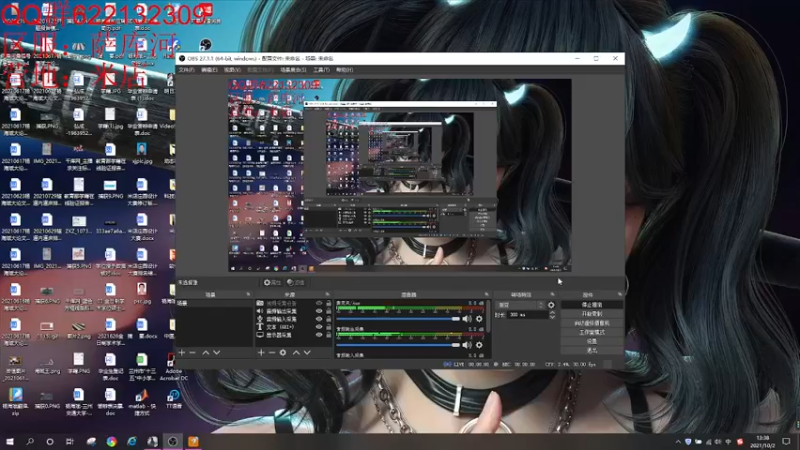Toggle visibility of video capture device source

coord(319,303)
